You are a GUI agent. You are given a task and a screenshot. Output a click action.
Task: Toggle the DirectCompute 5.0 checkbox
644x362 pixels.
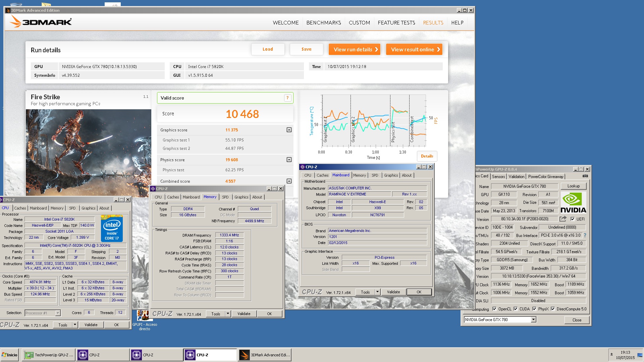tap(553, 309)
